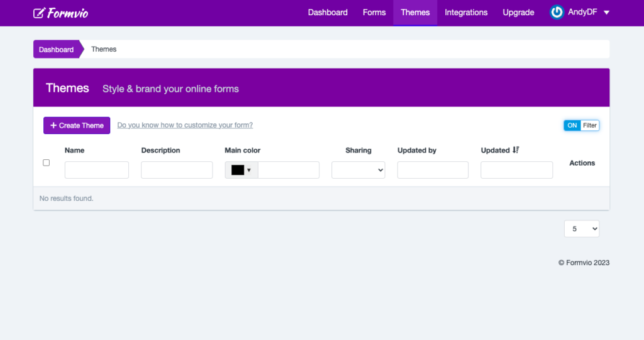Click the Dashboard breadcrumb
Viewport: 644px width, 340px height.
(56, 49)
